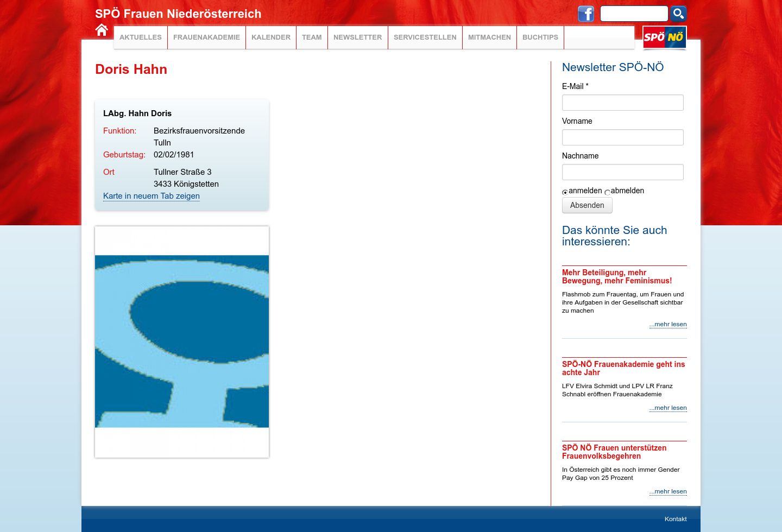This screenshot has width=782, height=532.
Task: Open the Kalender menu item
Action: tap(271, 37)
